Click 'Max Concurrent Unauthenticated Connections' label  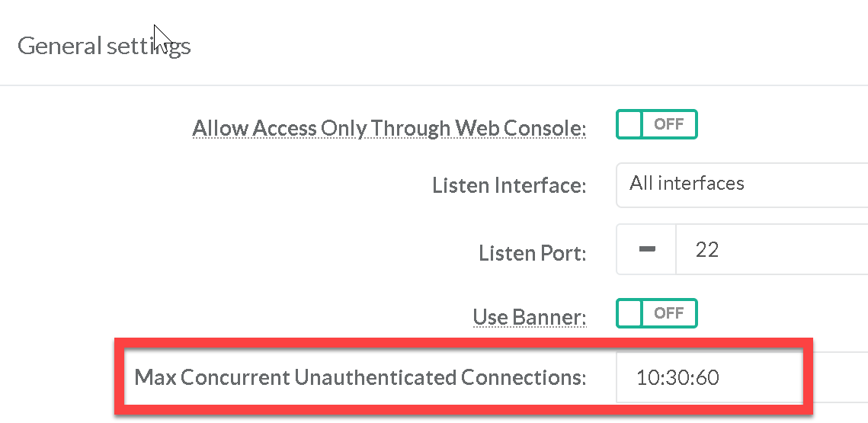[360, 377]
